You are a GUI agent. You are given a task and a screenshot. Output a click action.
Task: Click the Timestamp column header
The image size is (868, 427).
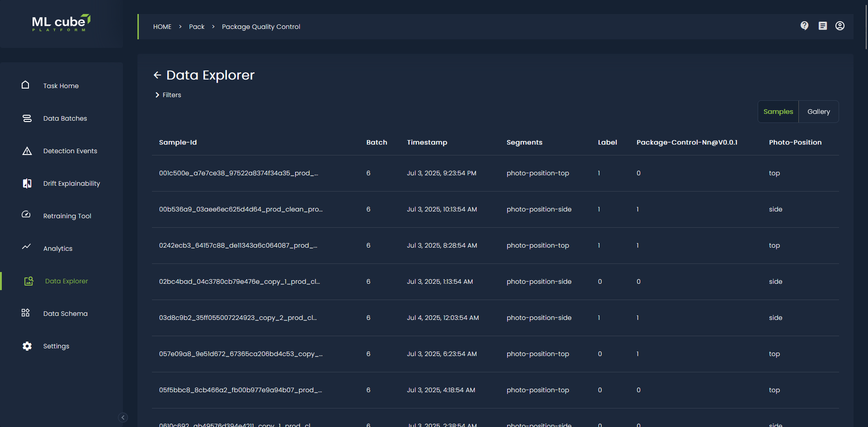(x=427, y=142)
